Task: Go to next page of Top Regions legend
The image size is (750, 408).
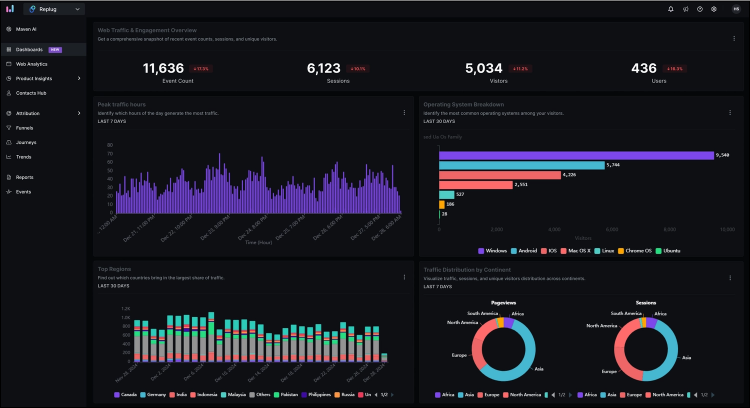Action: pyautogui.click(x=392, y=395)
